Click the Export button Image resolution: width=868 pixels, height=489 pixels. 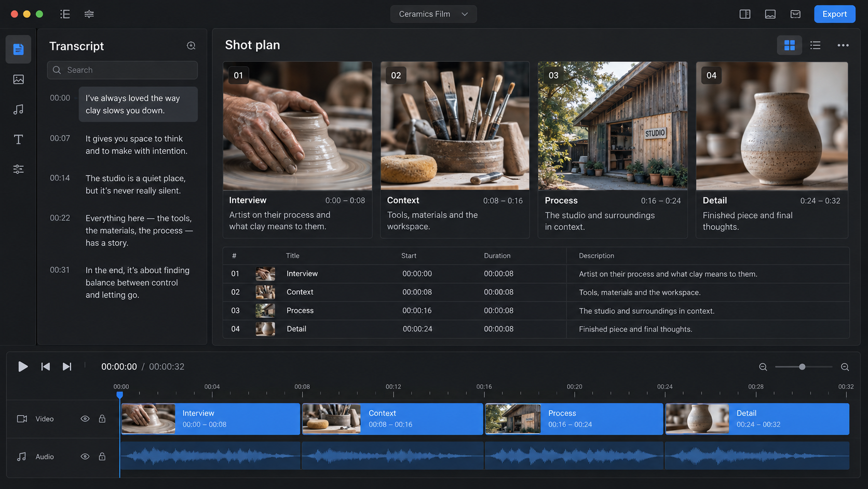[835, 14]
